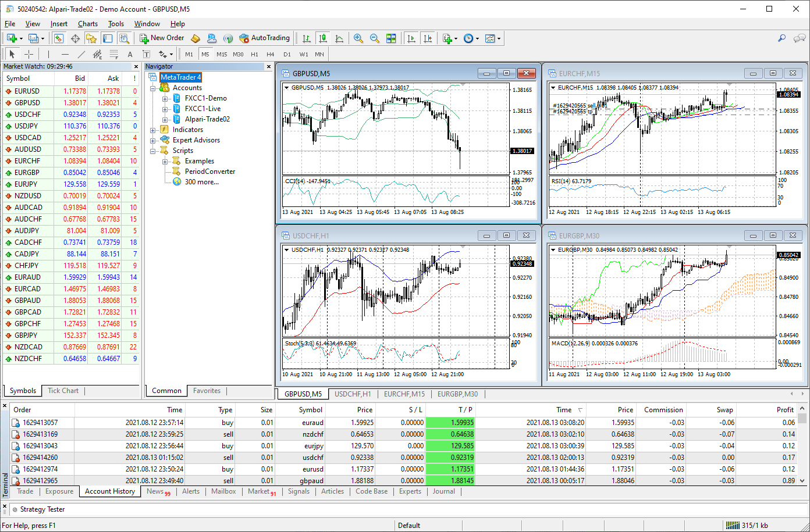Open FXCC1-Demo account in Navigator
The image size is (810, 532).
(205, 98)
